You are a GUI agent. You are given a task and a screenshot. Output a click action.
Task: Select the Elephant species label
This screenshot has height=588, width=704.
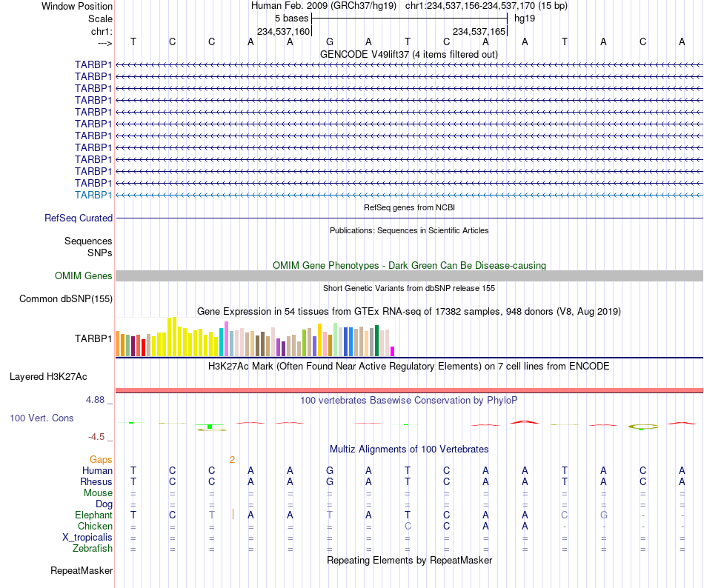[93, 515]
